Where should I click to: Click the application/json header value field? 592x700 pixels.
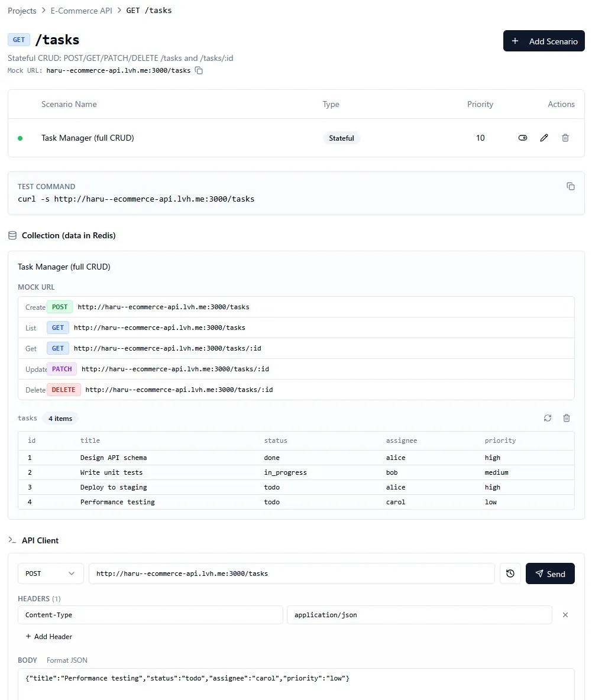[419, 615]
